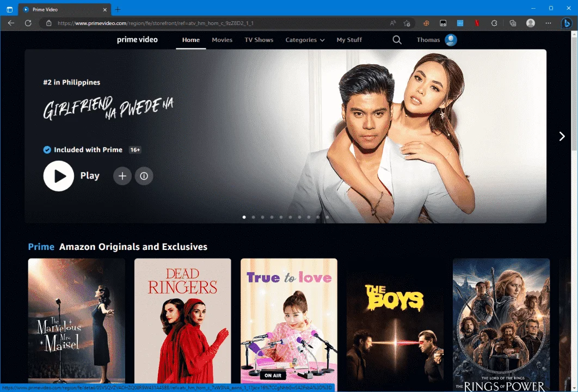The width and height of the screenshot is (578, 392).
Task: Add this page to favorites
Action: click(407, 23)
